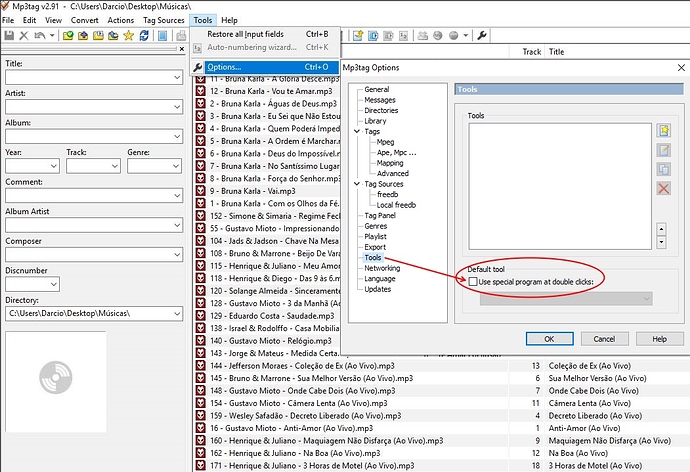Click the folder icon left of the star
Viewport: 690px width, 472px height.
[113, 36]
